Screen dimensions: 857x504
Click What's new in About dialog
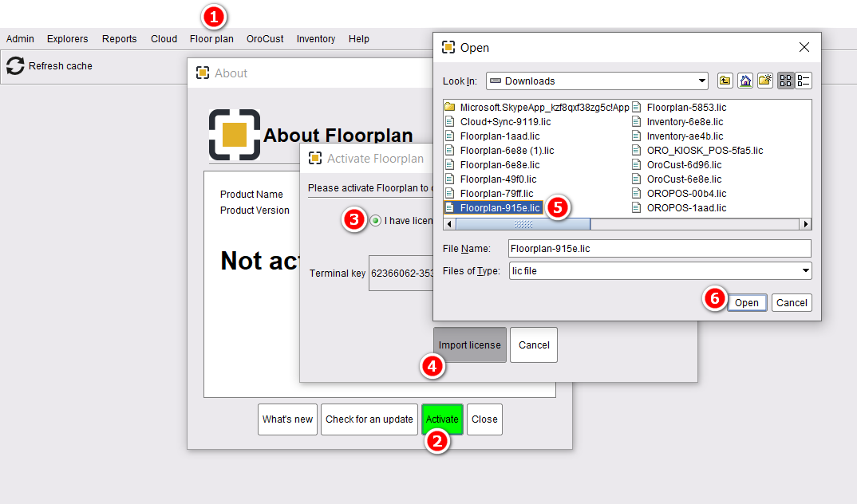287,419
